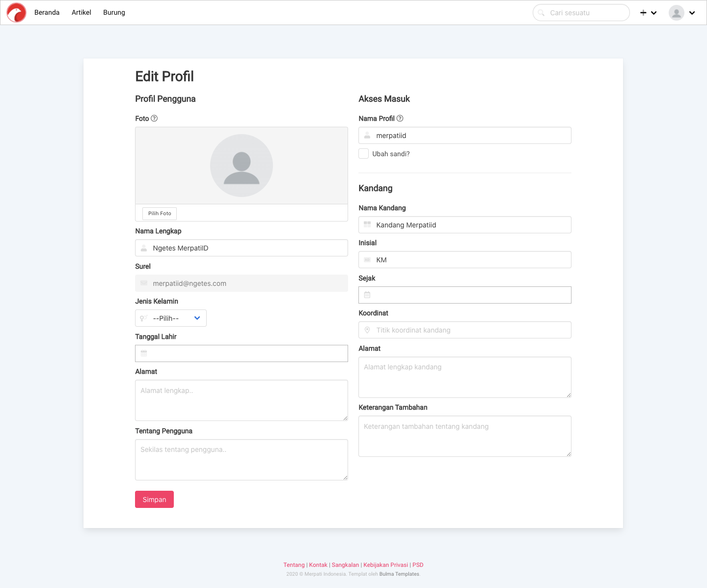Click the Pilih Foto button
Image resolution: width=707 pixels, height=588 pixels.
click(x=160, y=213)
